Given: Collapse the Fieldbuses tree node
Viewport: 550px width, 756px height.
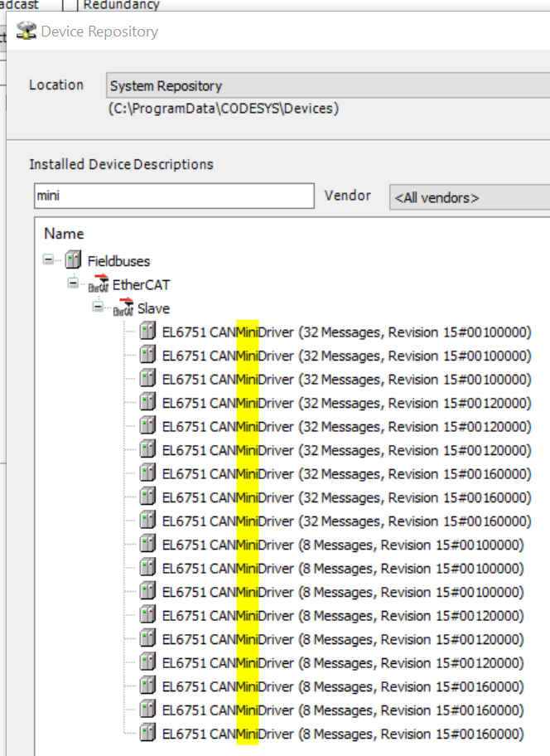Looking at the screenshot, I should (49, 260).
